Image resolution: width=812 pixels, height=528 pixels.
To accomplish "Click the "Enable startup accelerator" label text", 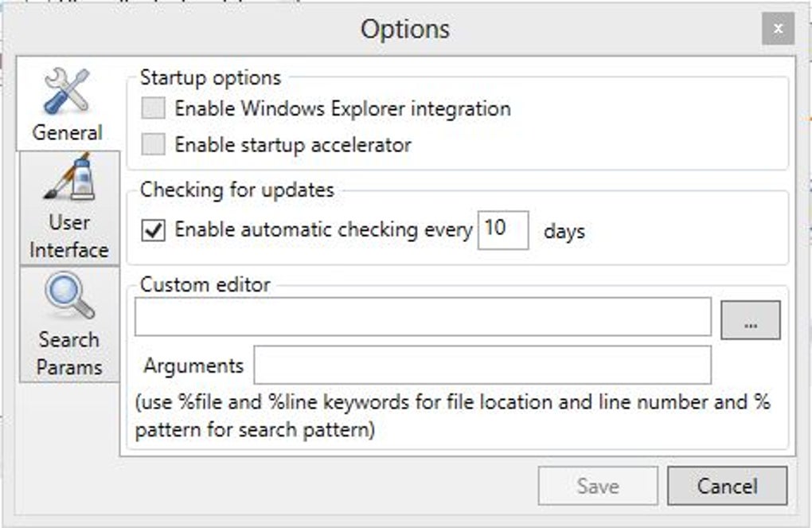I will [x=293, y=145].
